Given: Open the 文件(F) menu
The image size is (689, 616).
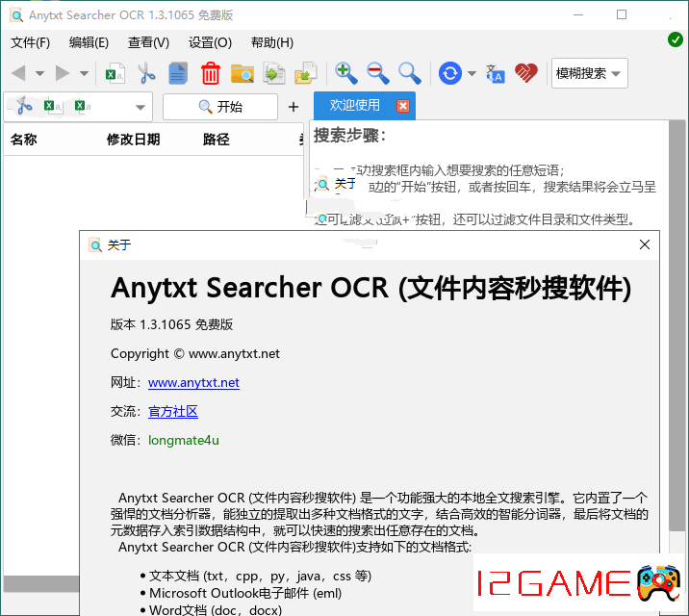Looking at the screenshot, I should [x=31, y=42].
